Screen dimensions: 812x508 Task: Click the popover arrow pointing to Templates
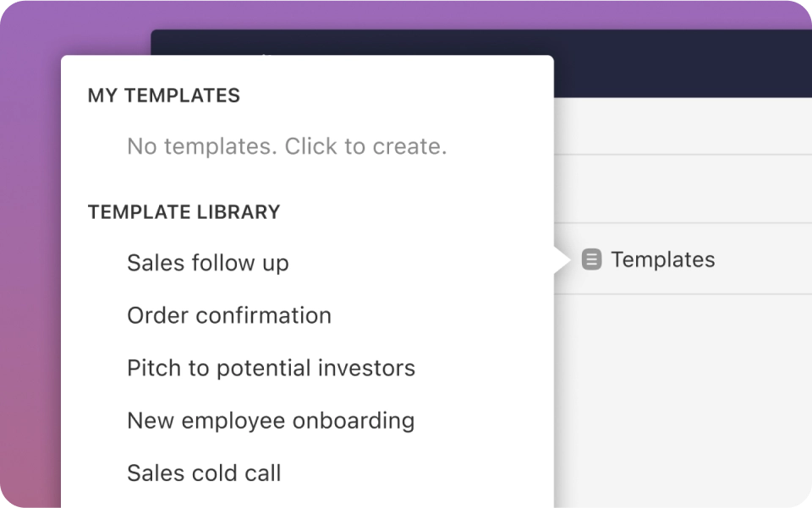[x=562, y=260]
